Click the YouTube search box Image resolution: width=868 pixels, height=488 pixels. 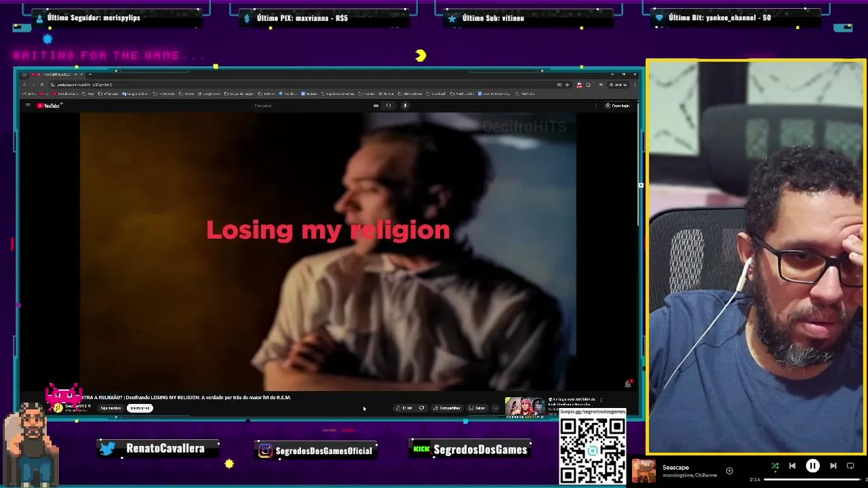(309, 106)
